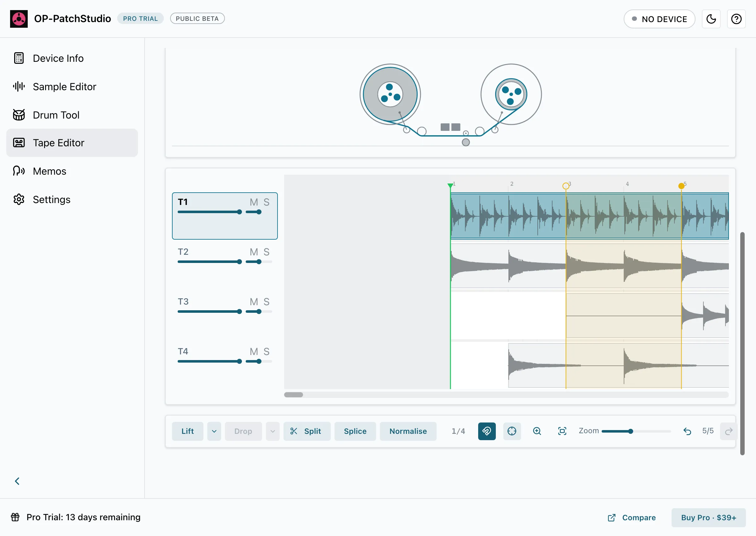Click the green playhead marker
Image resolution: width=756 pixels, height=536 pixels.
pos(450,186)
